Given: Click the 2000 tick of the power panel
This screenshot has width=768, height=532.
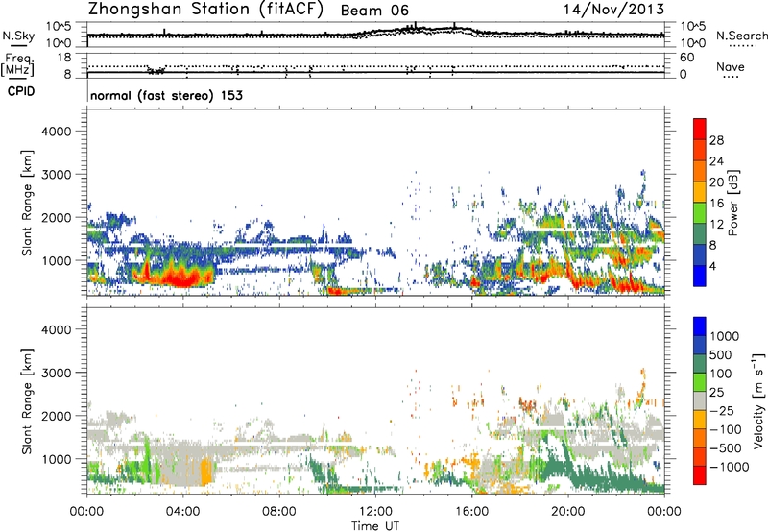Looking at the screenshot, I should (57, 217).
